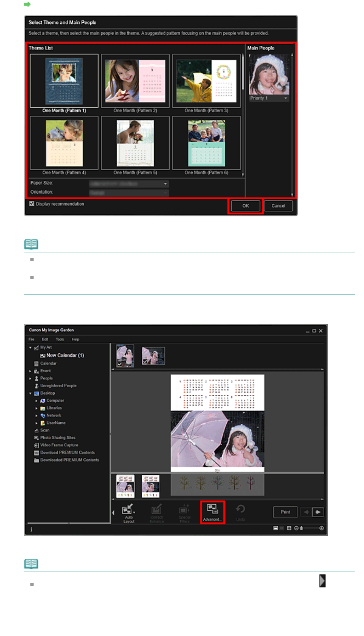Open the Tools menu
This screenshot has width=364, height=636.
tap(60, 339)
